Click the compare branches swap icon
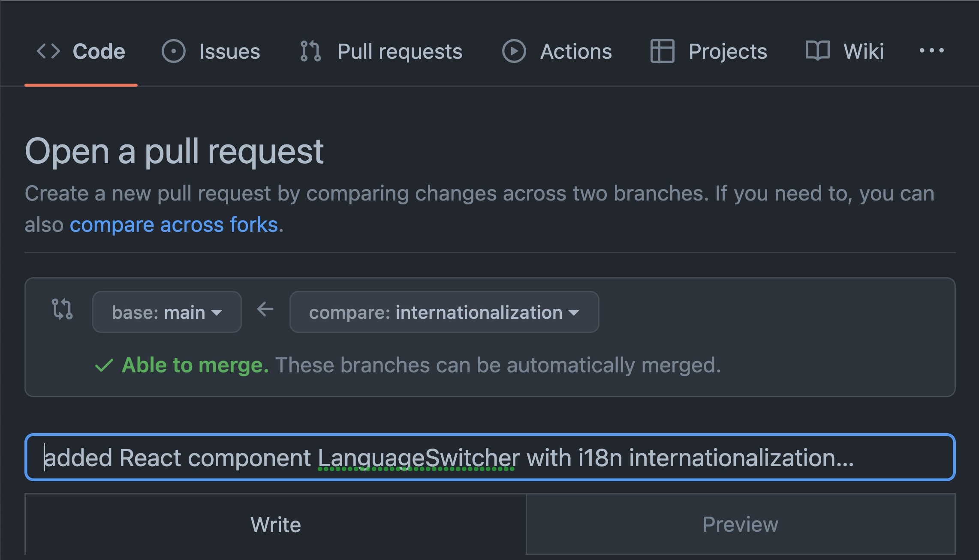 62,309
